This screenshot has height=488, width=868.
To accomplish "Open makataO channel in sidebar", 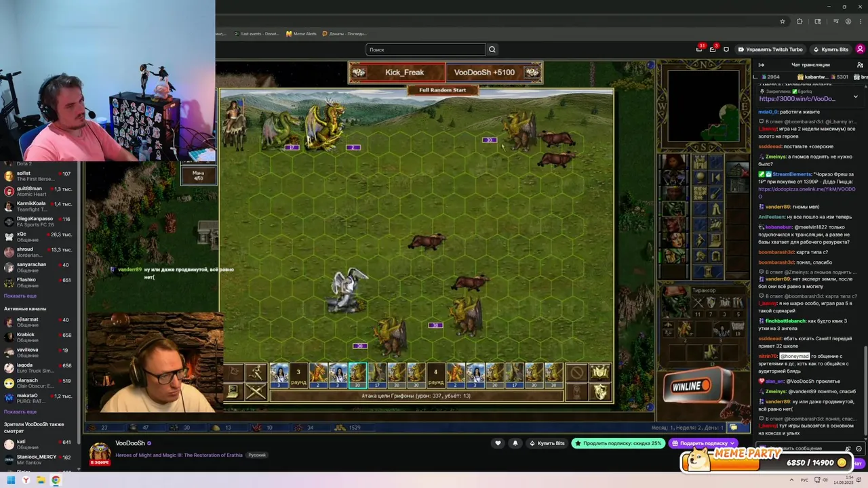I will coord(40,398).
